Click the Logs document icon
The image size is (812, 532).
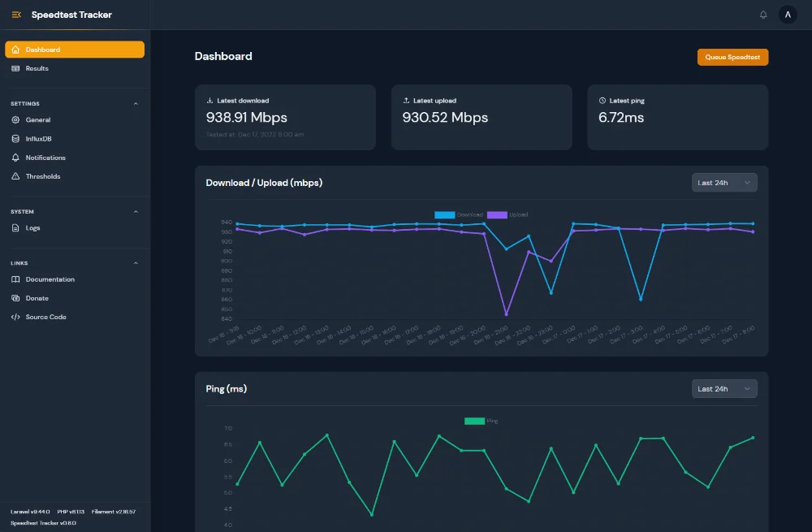(15, 228)
